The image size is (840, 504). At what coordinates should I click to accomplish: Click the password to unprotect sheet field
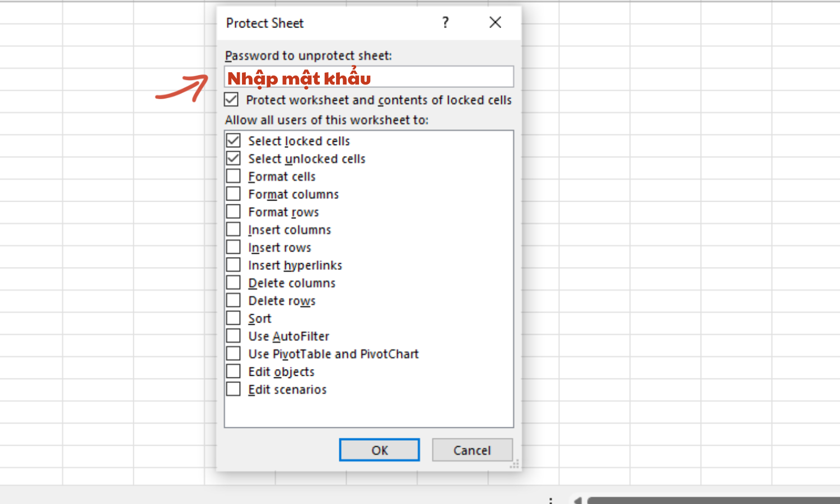[368, 77]
